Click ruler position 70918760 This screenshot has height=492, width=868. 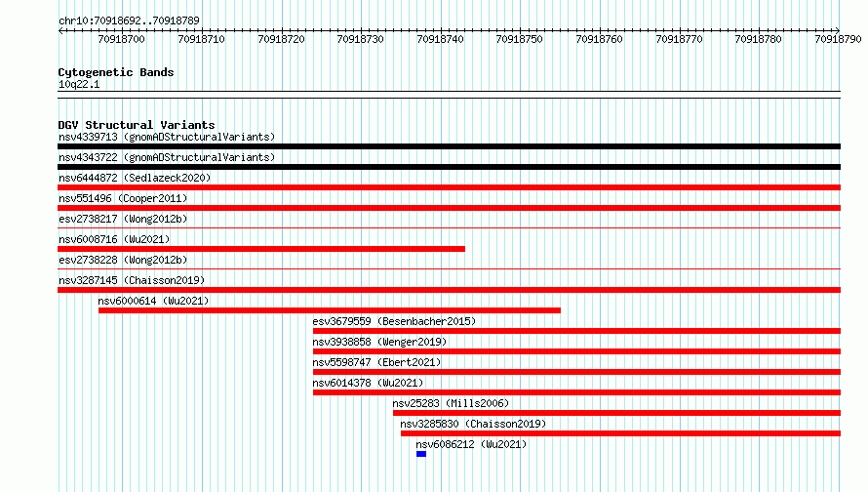pos(599,39)
